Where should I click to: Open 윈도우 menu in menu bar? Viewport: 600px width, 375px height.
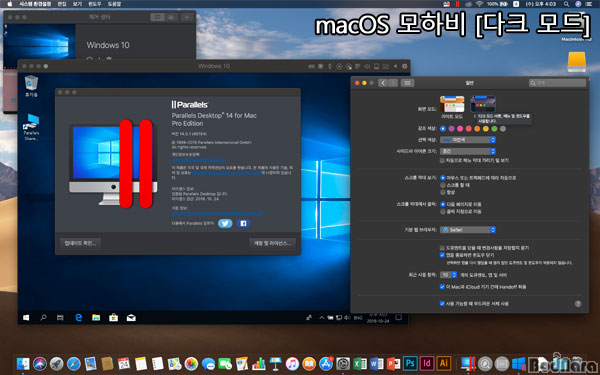[95, 4]
